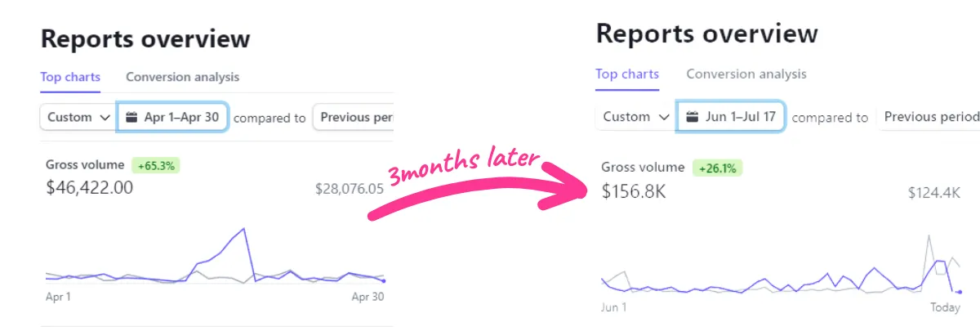The height and width of the screenshot is (327, 980).
Task: Click calendar icon in Jun 1–Jul 17 picker
Action: 692,117
